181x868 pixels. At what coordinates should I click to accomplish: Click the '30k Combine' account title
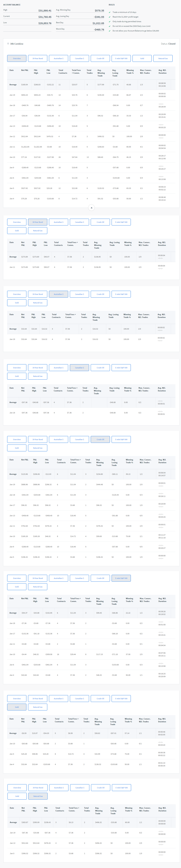17,44
